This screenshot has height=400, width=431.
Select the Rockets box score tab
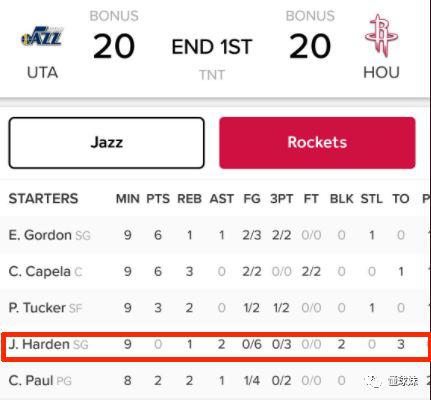coord(317,143)
